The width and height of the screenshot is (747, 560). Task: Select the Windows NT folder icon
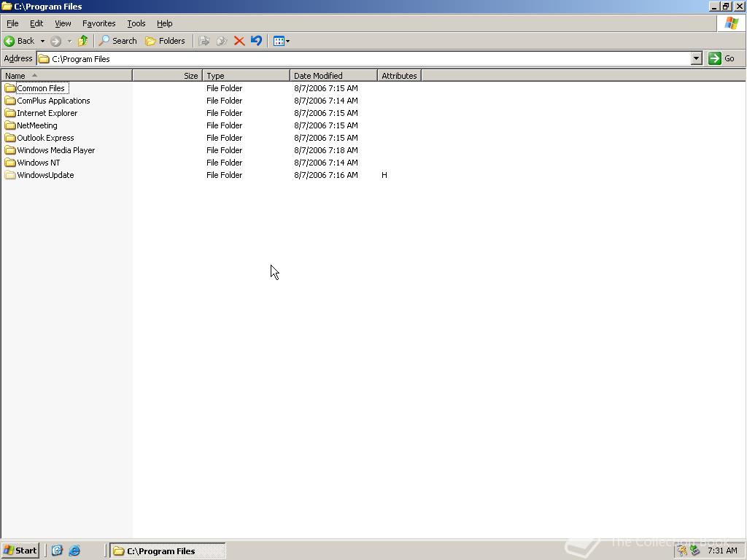tap(10, 163)
